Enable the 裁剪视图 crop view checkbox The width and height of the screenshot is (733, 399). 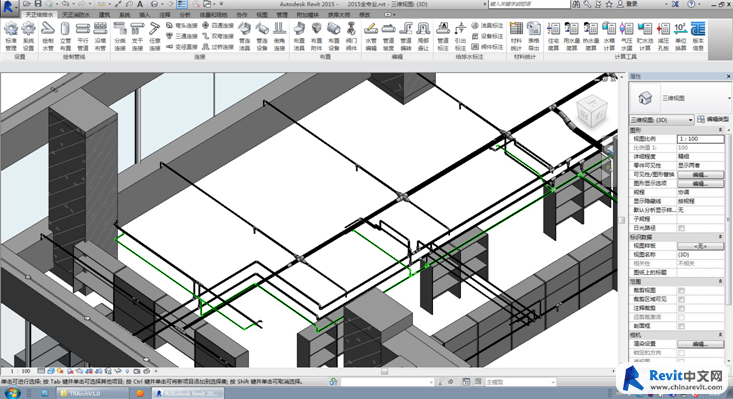click(x=681, y=291)
